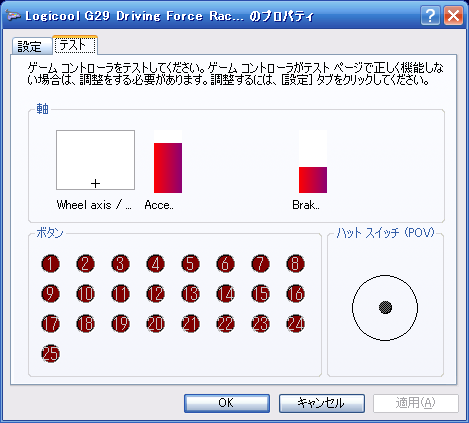The height and width of the screenshot is (423, 469).
Task: Click button indicator number 10
Action: [85, 294]
